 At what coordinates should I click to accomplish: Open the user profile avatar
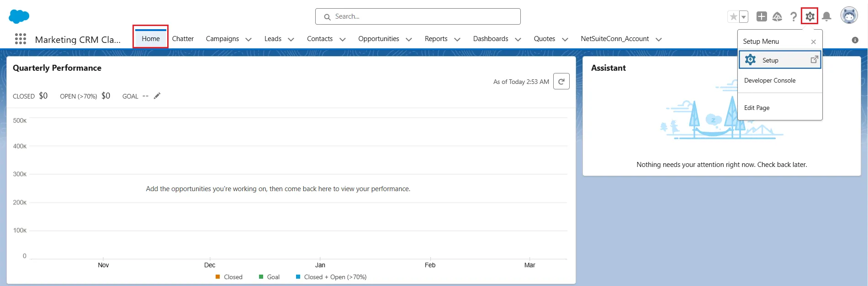coord(849,16)
